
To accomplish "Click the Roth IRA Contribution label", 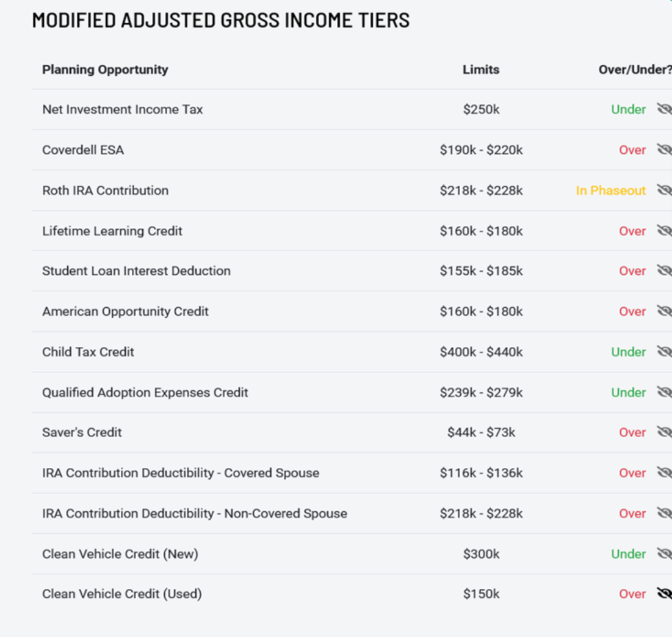I will [x=105, y=191].
